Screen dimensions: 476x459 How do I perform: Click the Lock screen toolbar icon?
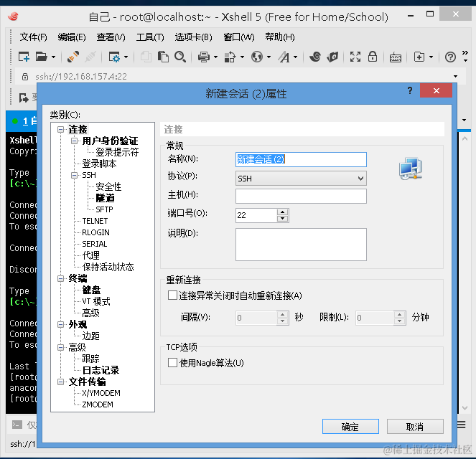click(373, 57)
